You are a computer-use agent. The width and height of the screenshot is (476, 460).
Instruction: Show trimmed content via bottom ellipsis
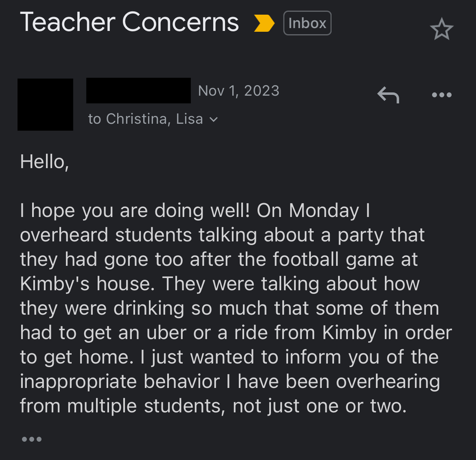click(31, 439)
